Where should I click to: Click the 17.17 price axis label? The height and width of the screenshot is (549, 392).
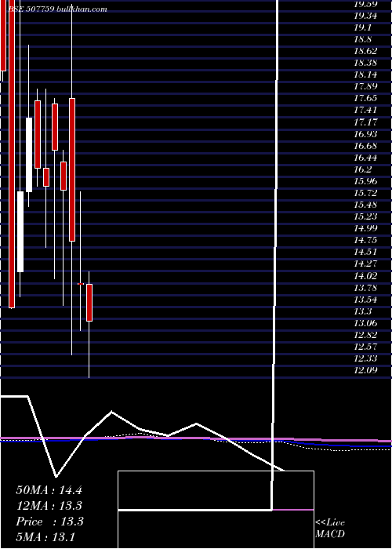365,122
